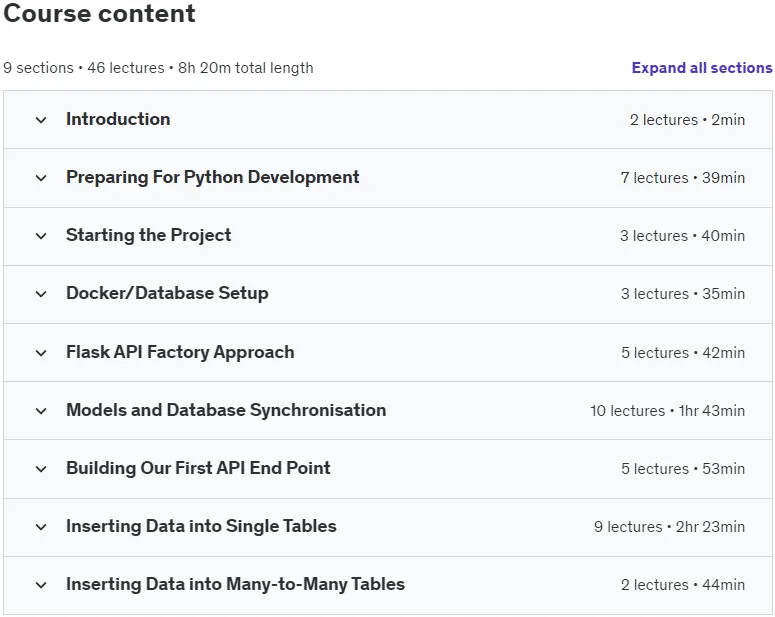Open the Starting the Project section title
Screen dimensions: 775x617
point(148,235)
